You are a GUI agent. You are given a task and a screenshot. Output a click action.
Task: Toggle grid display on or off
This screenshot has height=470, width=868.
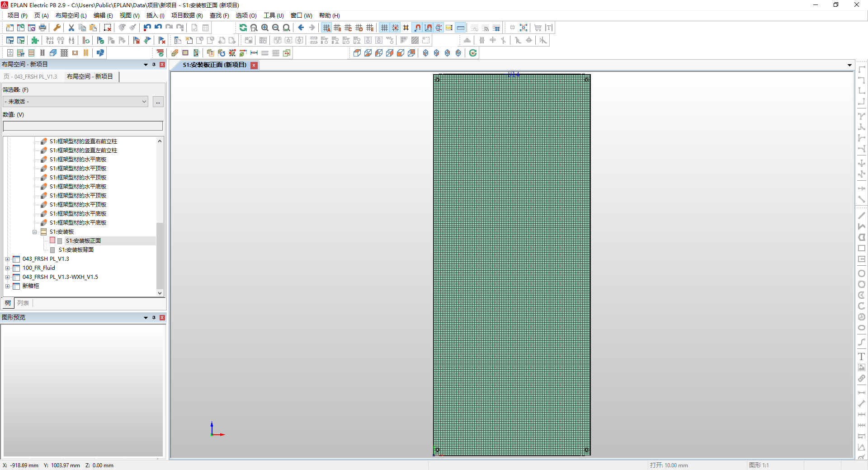[x=384, y=28]
